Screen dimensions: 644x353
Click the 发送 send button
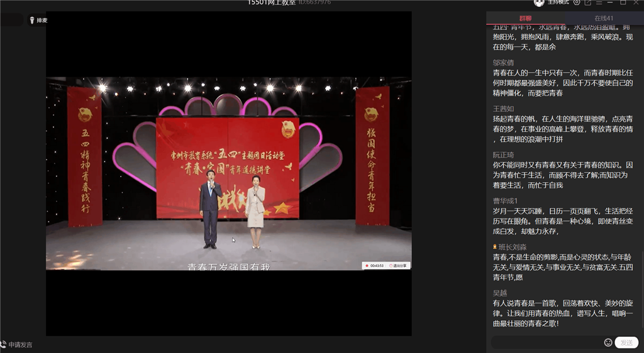pos(626,342)
